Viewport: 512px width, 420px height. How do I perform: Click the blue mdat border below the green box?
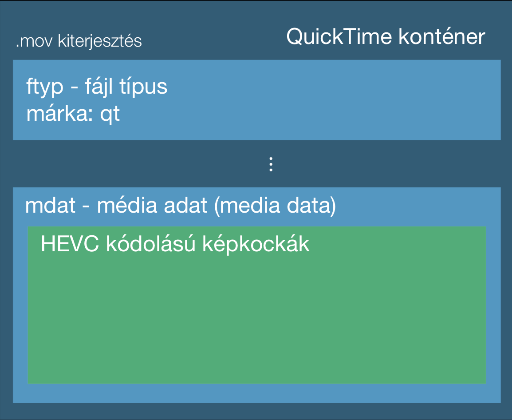pyautogui.click(x=256, y=393)
